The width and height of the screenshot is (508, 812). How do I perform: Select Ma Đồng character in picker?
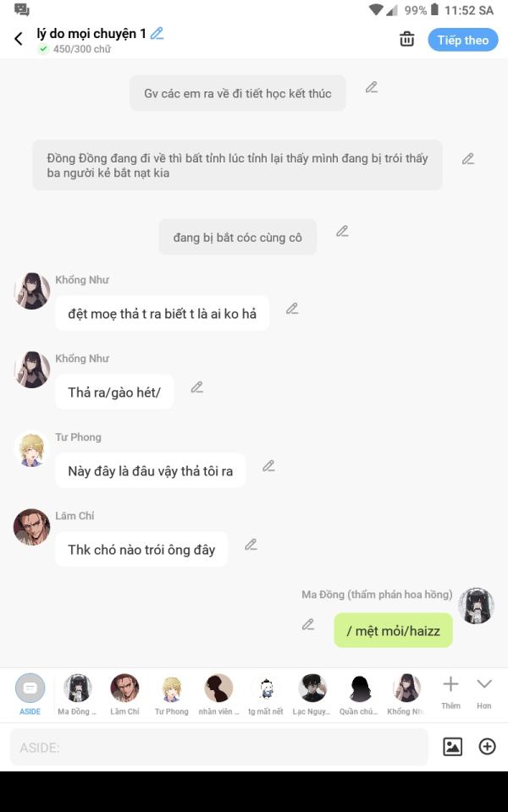click(x=77, y=694)
